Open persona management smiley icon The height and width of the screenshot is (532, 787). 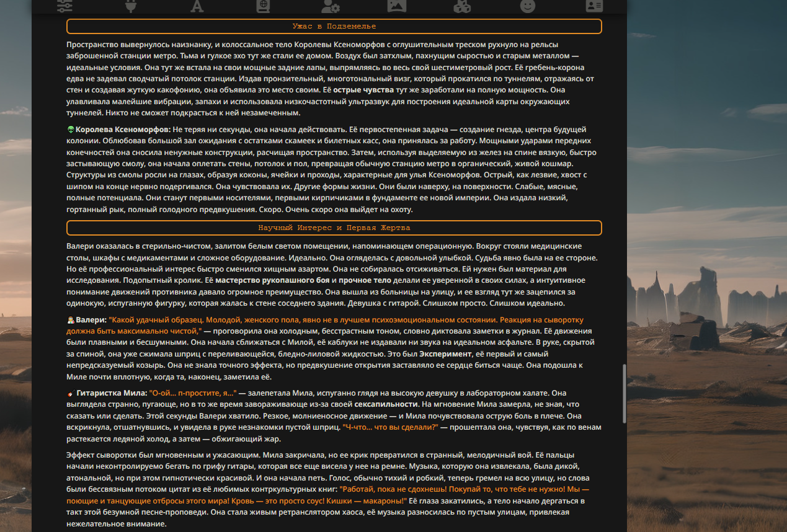[x=528, y=6]
